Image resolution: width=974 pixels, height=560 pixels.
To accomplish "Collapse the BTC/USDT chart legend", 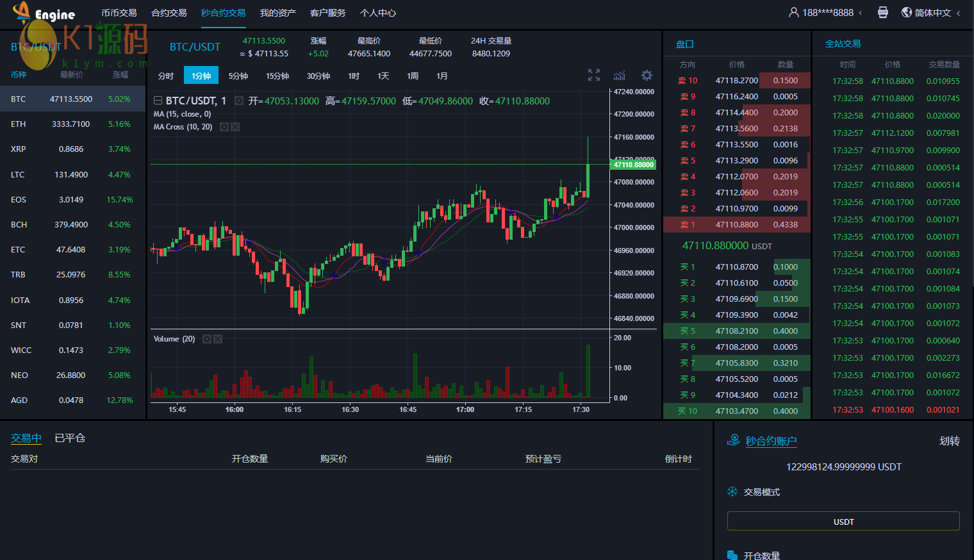I will (x=158, y=101).
